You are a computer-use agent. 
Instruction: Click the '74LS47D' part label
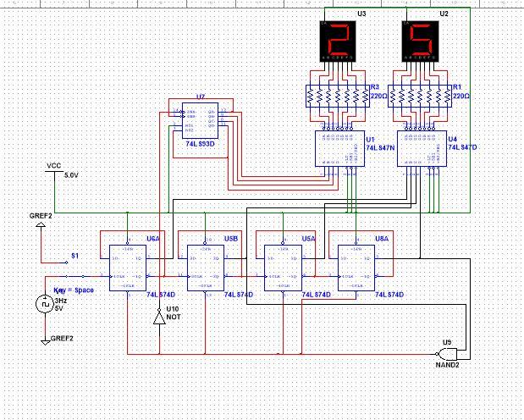coord(462,147)
